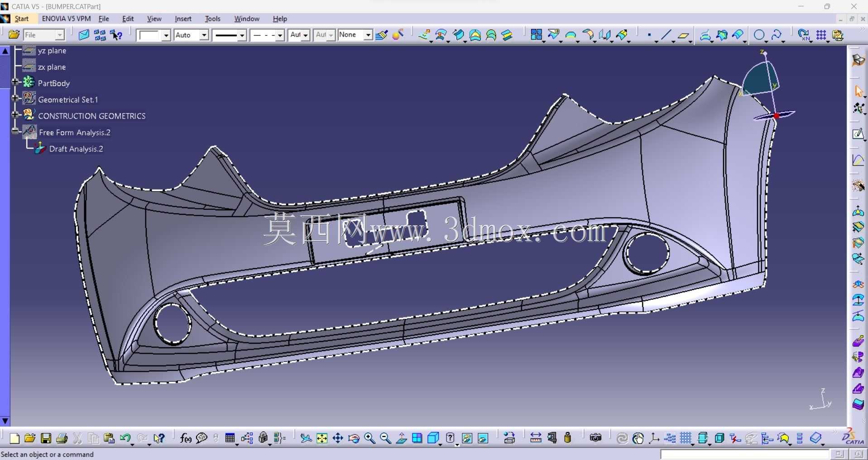Activate the Pan view tool
This screenshot has width=868, height=460.
[x=338, y=438]
